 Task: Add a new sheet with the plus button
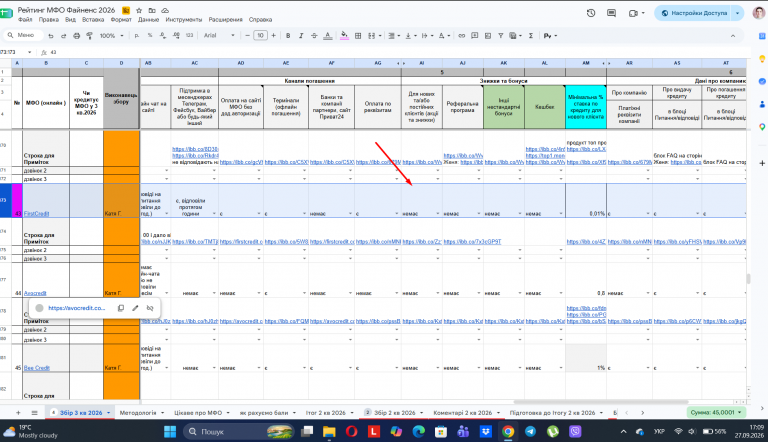pyautogui.click(x=18, y=413)
